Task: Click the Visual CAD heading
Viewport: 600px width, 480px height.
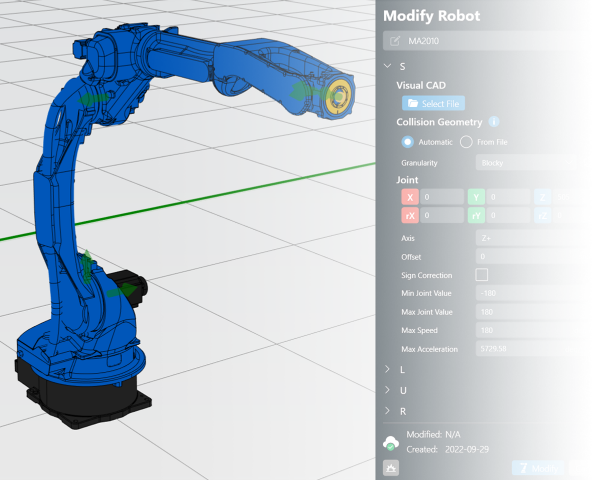Action: pyautogui.click(x=421, y=85)
